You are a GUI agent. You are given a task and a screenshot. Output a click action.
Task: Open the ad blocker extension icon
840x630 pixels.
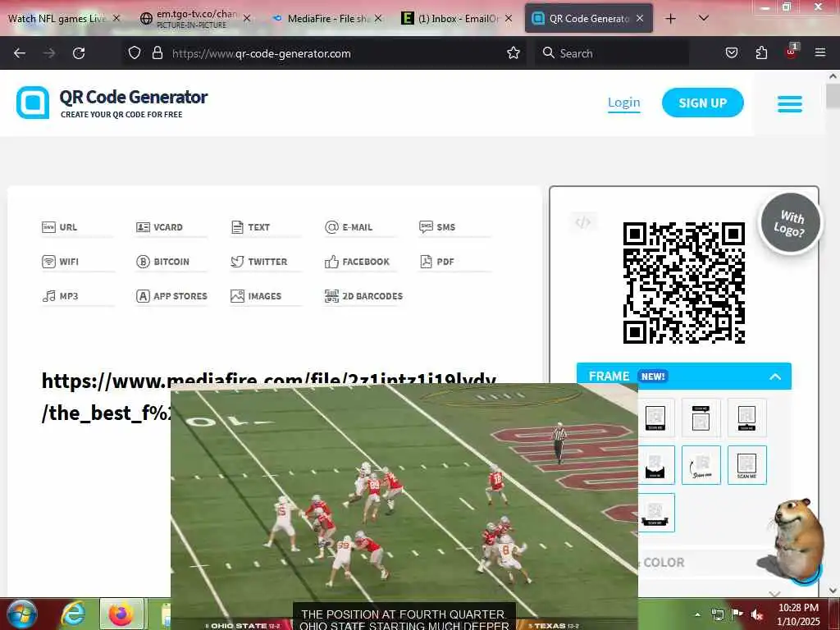(x=791, y=52)
